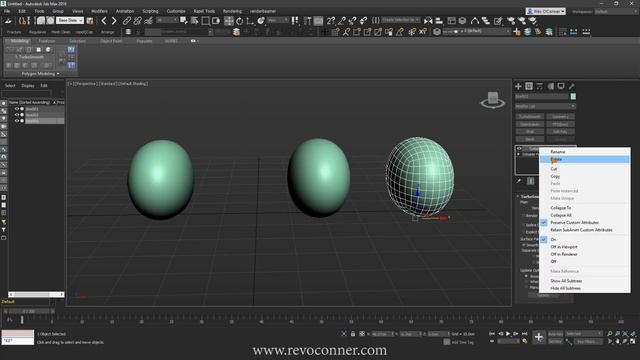Select Off in Renderer option
Image resolution: width=640 pixels, height=360 pixels.
[564, 254]
